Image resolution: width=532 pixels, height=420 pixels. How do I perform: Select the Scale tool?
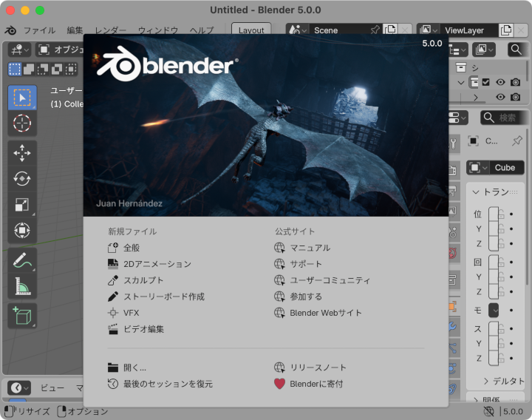coord(22,205)
